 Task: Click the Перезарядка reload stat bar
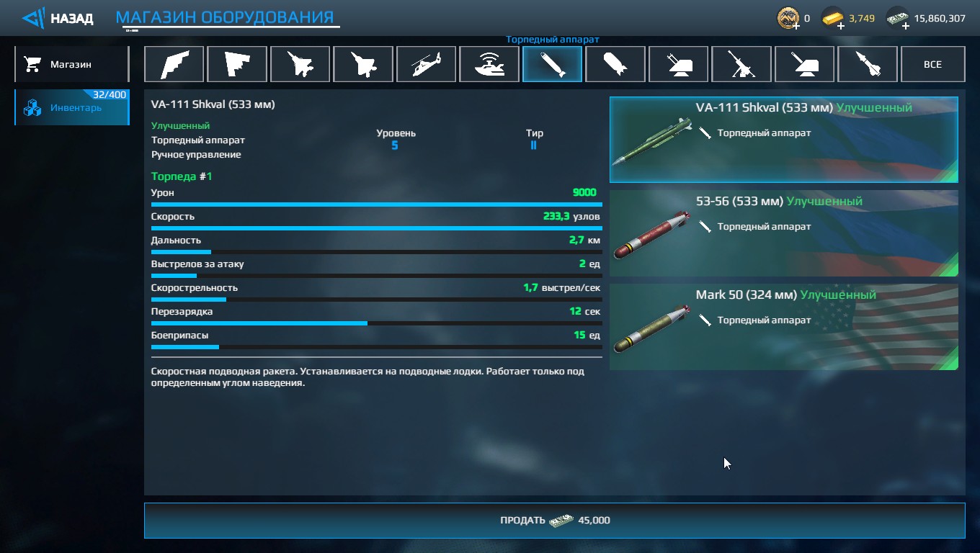(376, 323)
